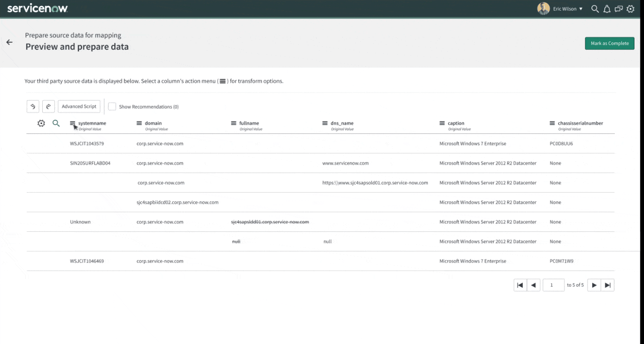Click the domain cell in WSJCIT1043579 row
This screenshot has height=344, width=644.
[160, 144]
